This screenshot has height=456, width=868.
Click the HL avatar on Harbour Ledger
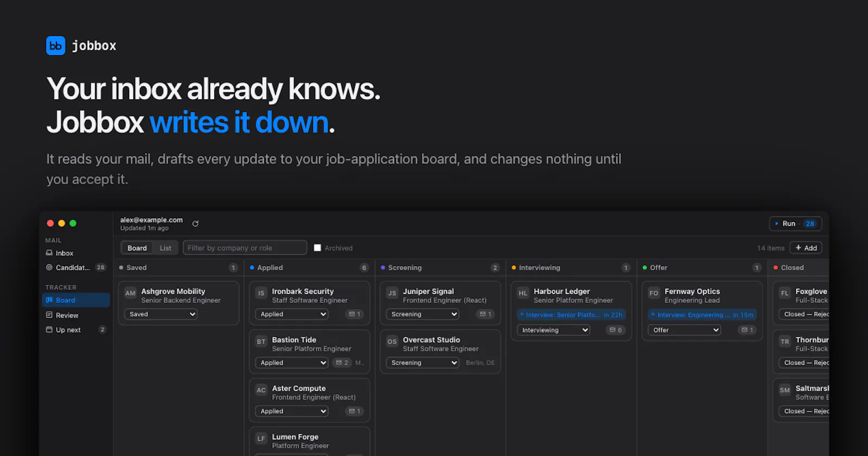pyautogui.click(x=522, y=293)
